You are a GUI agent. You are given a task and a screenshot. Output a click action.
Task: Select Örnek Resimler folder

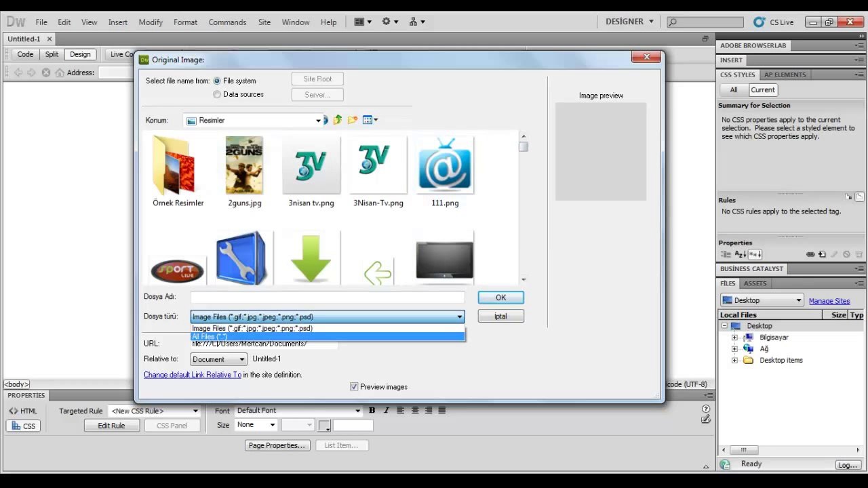pos(178,172)
